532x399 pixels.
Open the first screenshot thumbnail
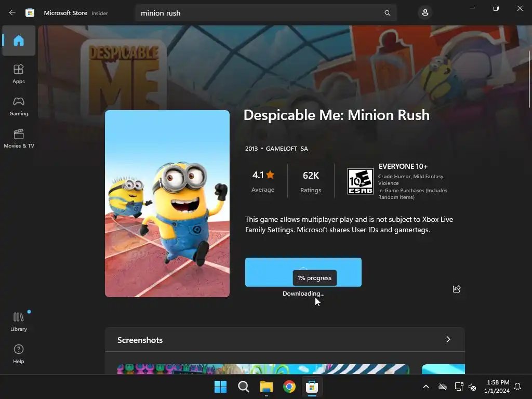tap(263, 369)
